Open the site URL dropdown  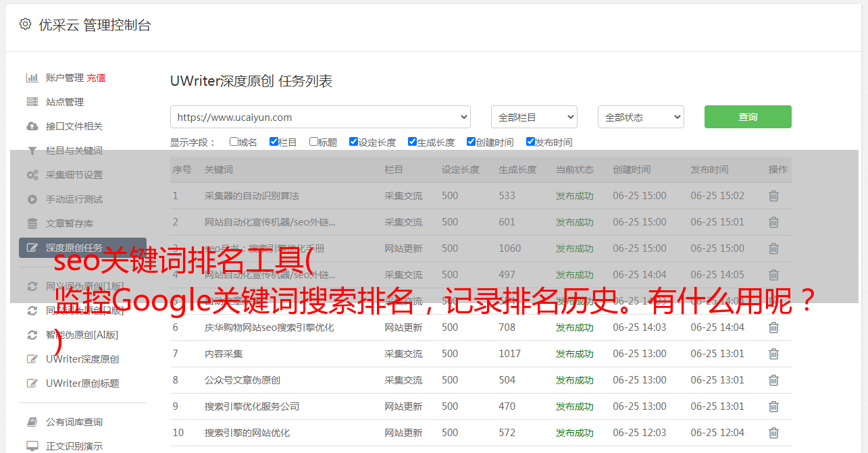click(320, 117)
